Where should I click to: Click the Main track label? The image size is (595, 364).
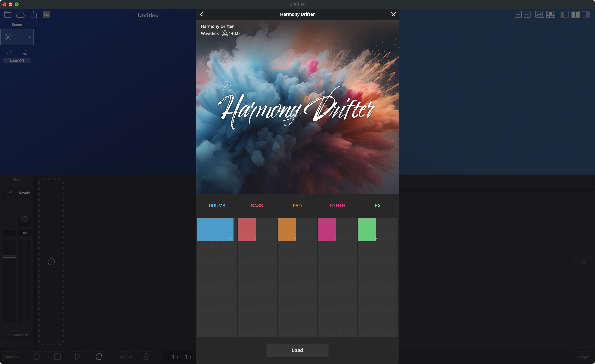pyautogui.click(x=17, y=180)
